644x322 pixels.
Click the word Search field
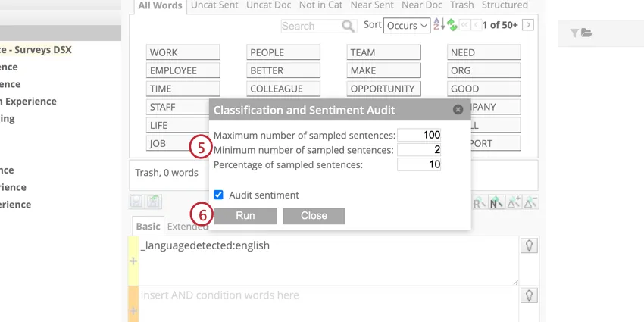[311, 26]
